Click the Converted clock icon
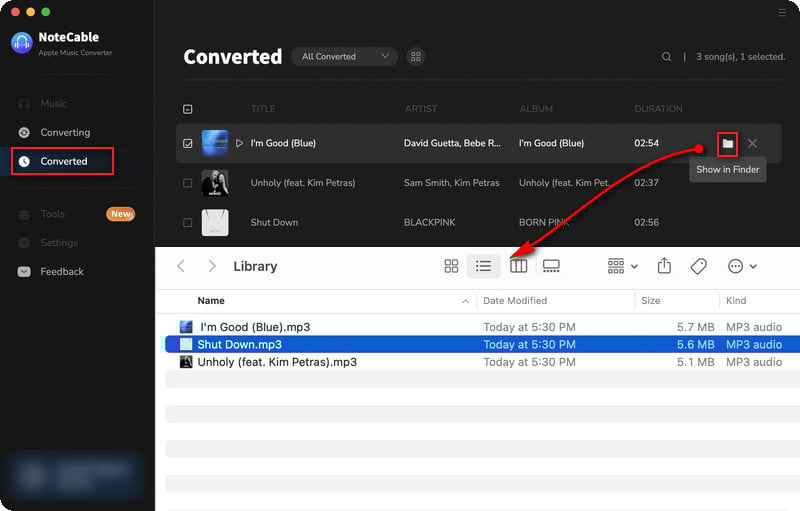Viewport: 800px width, 511px height. click(x=24, y=161)
